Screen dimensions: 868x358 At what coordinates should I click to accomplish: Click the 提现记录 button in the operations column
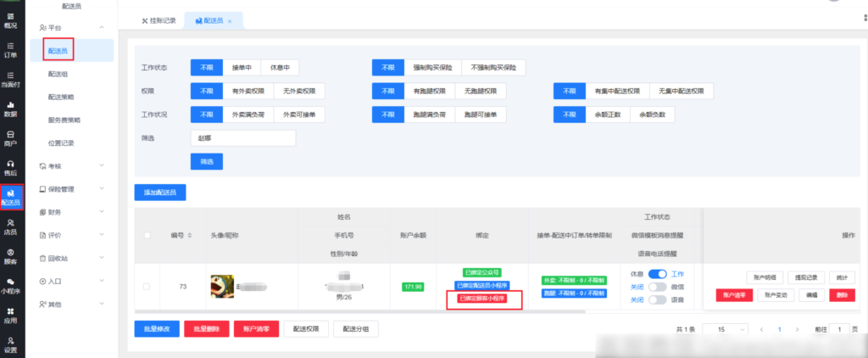point(804,277)
